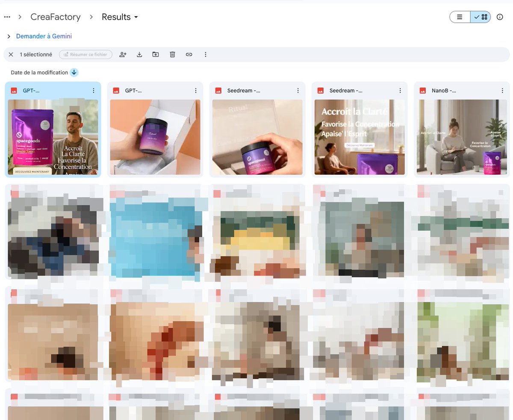Viewport: 513px width, 420px height.
Task: Click Date de la modification sort label
Action: 39,73
